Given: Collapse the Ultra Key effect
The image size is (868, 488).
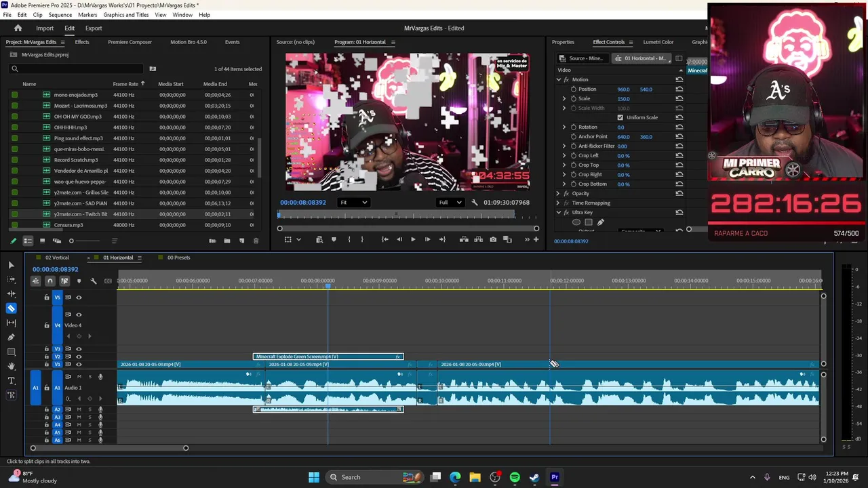Looking at the screenshot, I should pyautogui.click(x=559, y=213).
